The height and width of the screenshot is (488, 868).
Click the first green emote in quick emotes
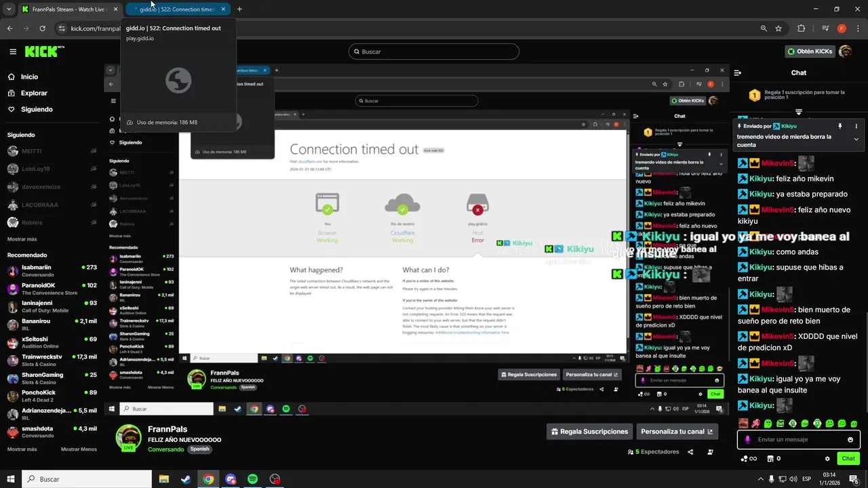point(768,424)
